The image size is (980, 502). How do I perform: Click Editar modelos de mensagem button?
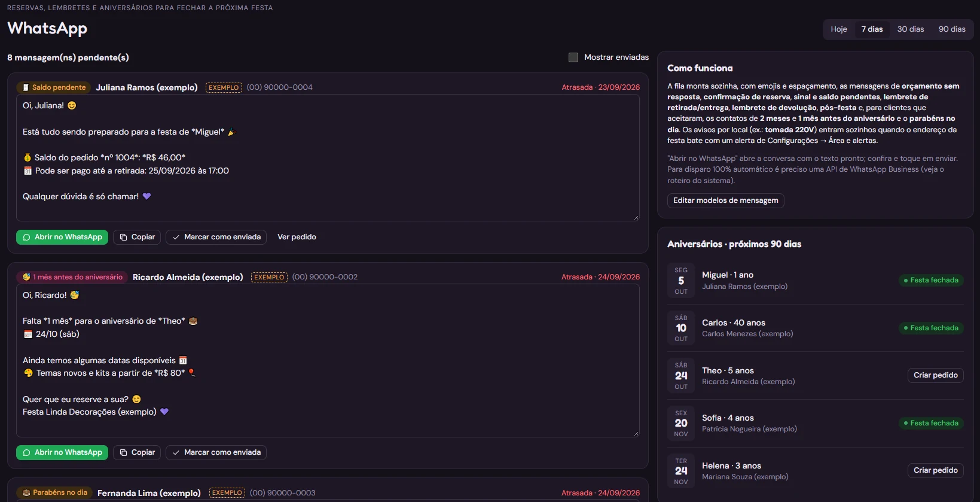pyautogui.click(x=725, y=200)
